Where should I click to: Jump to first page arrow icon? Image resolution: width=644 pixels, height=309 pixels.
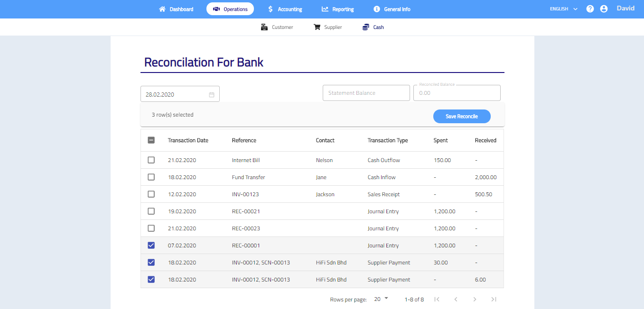pos(437,300)
